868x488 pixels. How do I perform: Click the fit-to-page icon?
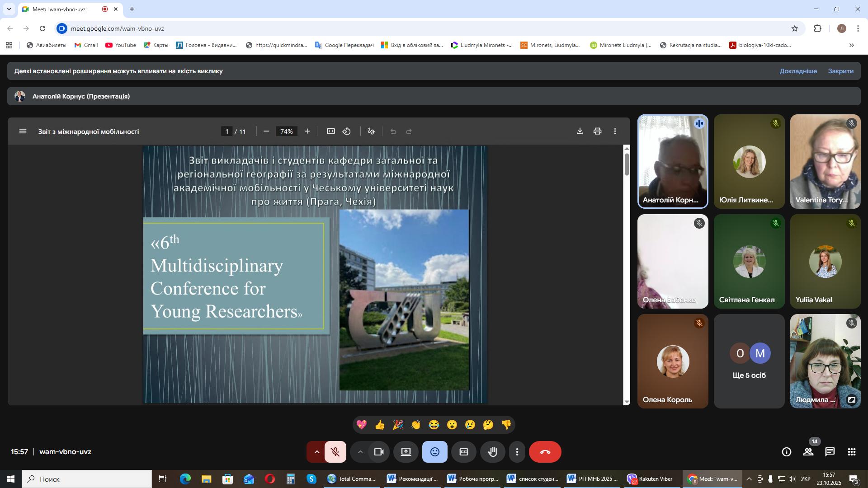coord(331,131)
